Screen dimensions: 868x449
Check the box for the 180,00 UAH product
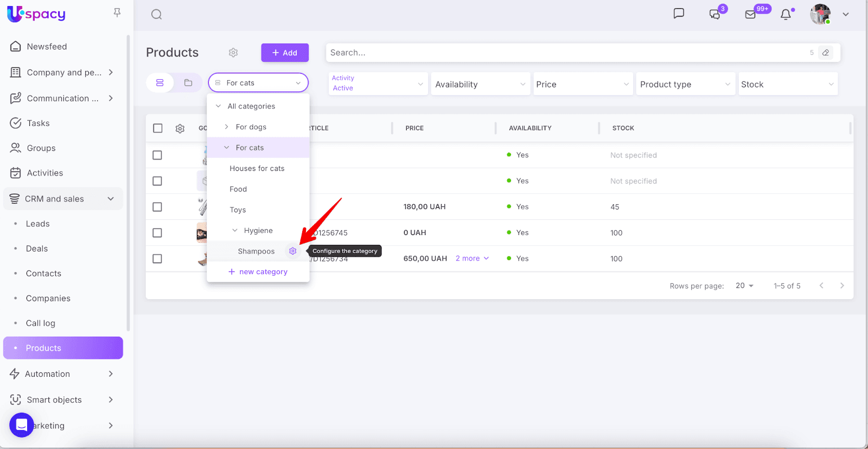[157, 207]
